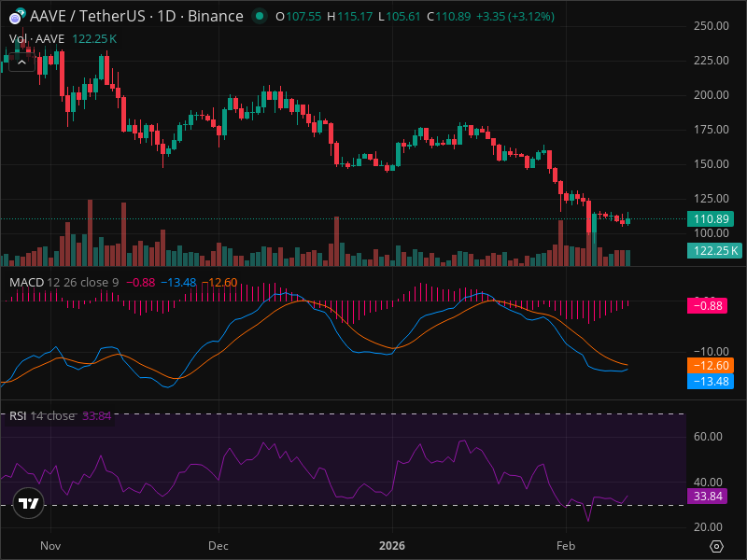This screenshot has height=560, width=747.
Task: Click the O 107.55 open value
Action: (x=299, y=17)
